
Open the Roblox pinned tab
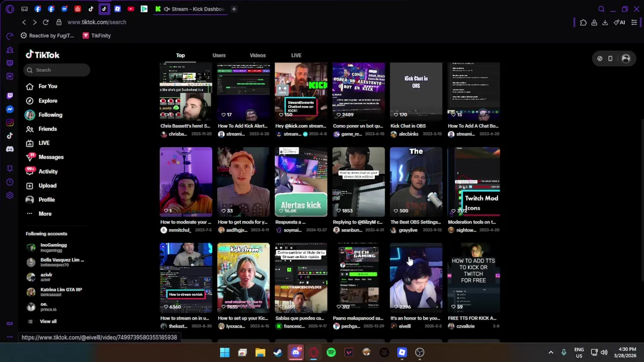pos(118,9)
